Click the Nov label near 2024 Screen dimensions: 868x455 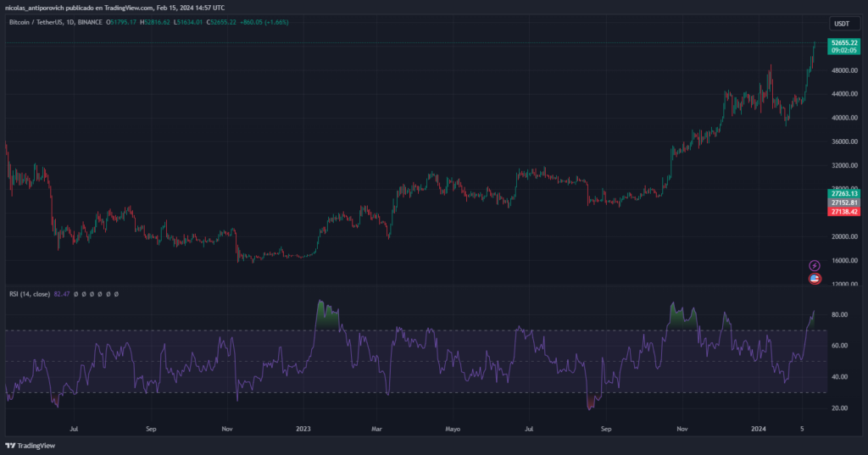tap(682, 429)
